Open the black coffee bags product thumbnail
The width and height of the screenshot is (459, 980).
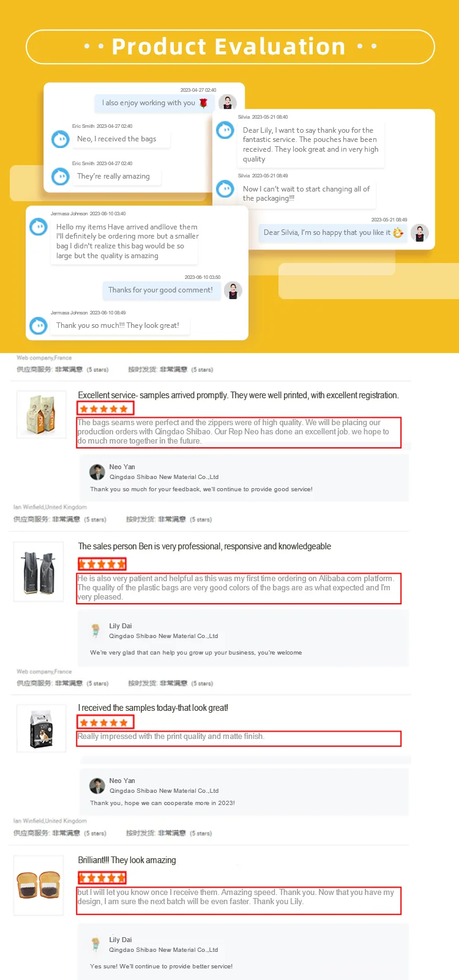coord(39,573)
